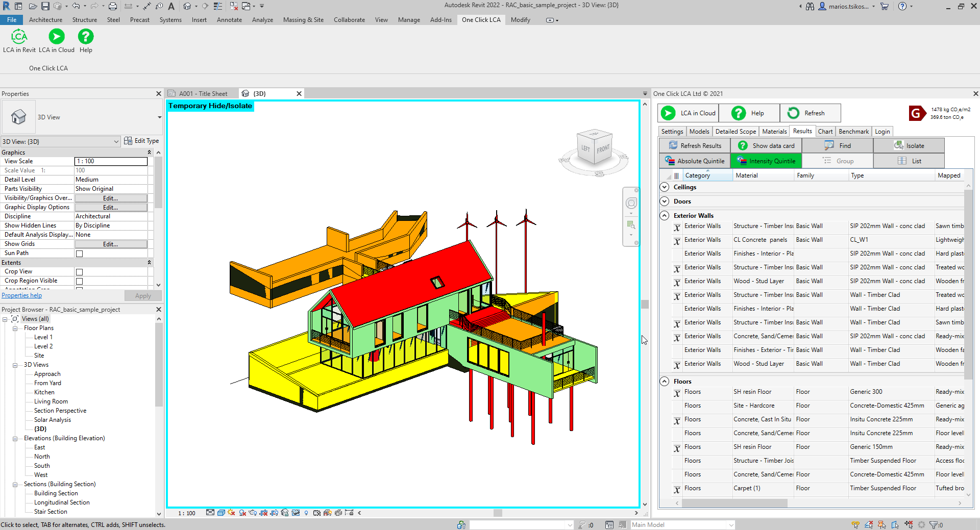
Task: Click the Isolate button in Results
Action: (x=909, y=146)
